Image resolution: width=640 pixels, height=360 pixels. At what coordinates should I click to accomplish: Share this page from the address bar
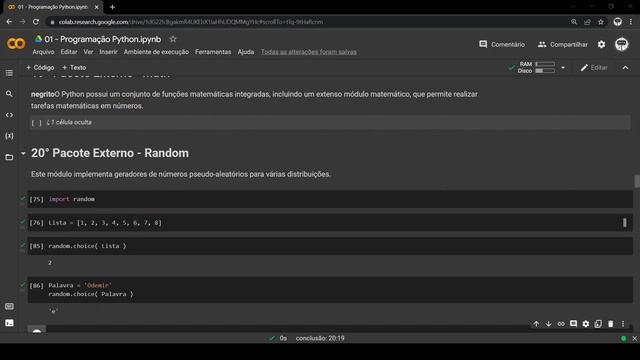coord(587,22)
